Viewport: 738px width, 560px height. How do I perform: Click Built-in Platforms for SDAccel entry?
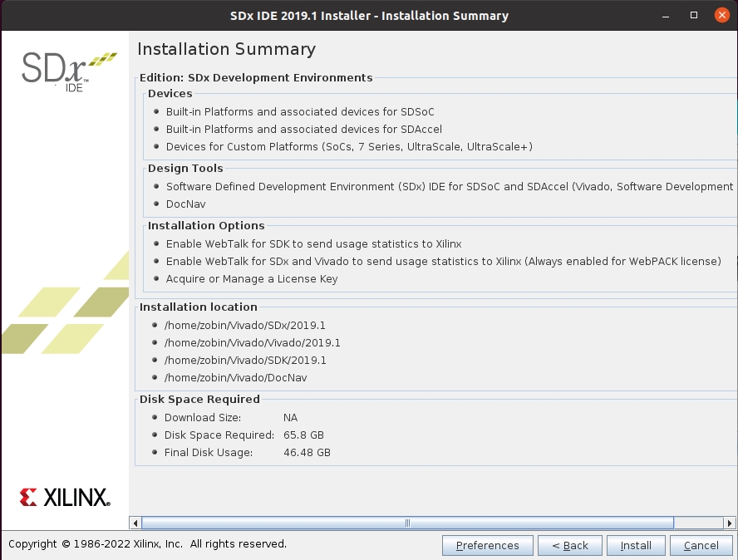(303, 130)
